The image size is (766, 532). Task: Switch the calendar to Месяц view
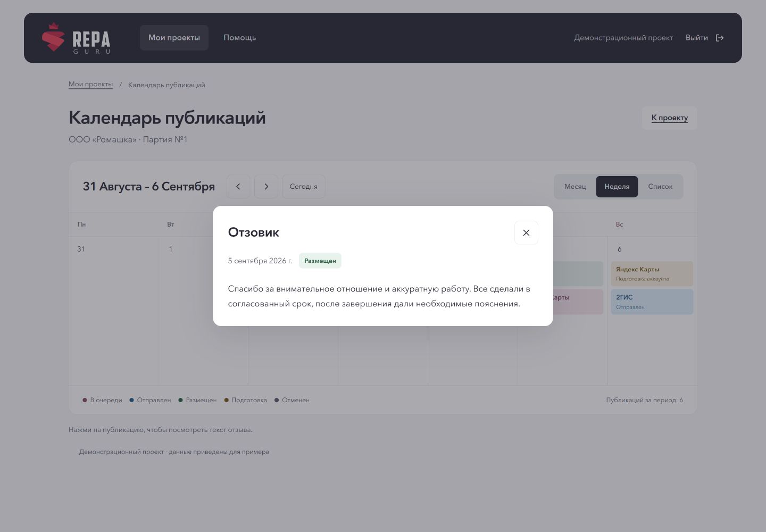click(574, 187)
